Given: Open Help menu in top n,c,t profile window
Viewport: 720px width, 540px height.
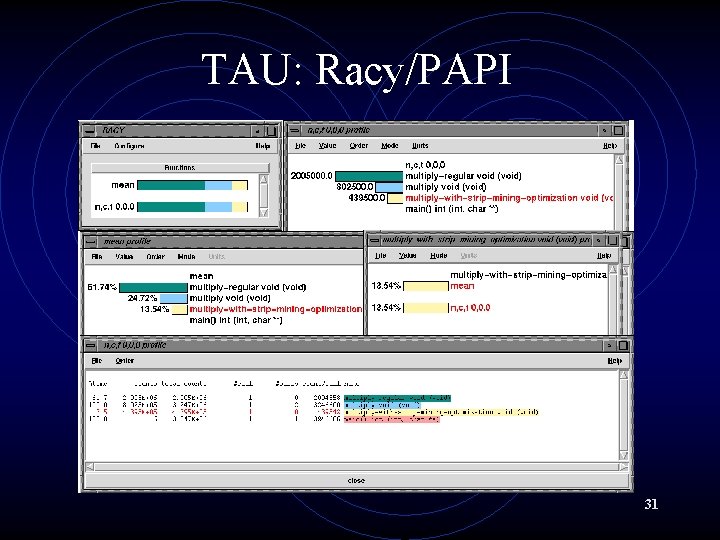Looking at the screenshot, I should (610, 146).
